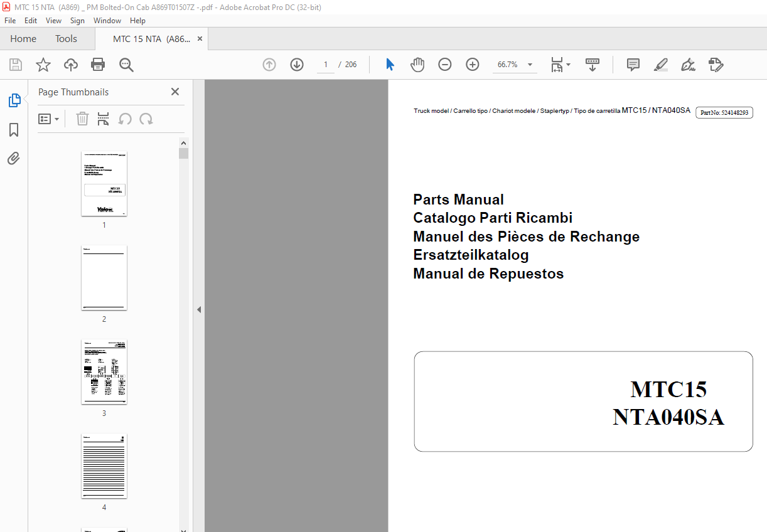
Task: Activate the Selection arrow tool
Action: pos(390,65)
